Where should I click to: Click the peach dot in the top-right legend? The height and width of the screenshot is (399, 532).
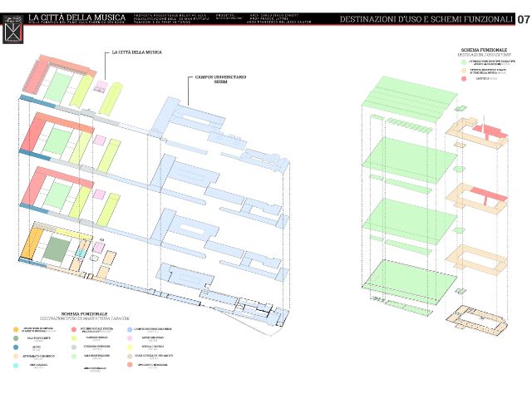click(464, 71)
